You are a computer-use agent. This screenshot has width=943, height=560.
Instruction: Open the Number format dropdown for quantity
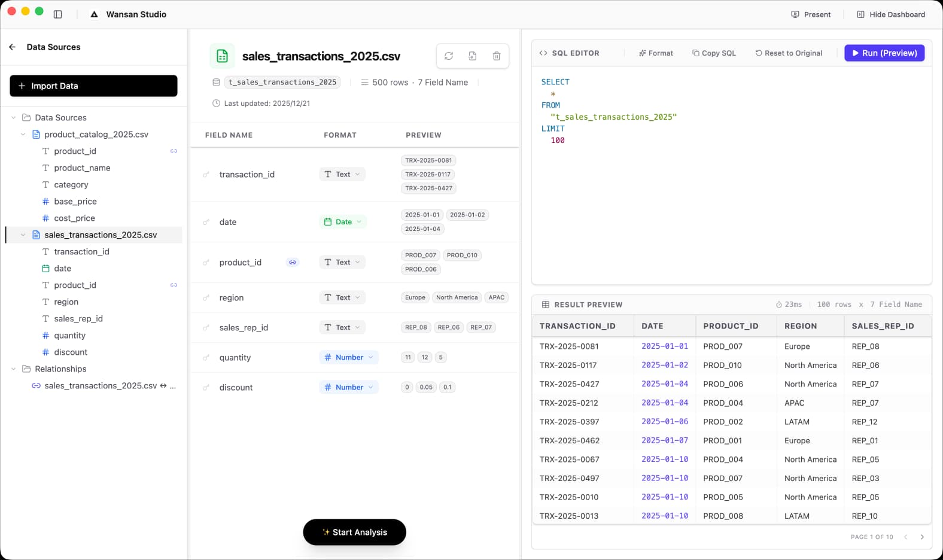click(x=349, y=357)
